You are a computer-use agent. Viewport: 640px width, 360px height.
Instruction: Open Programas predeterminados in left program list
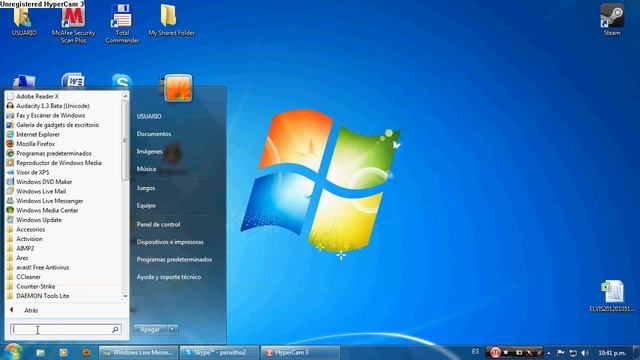[53, 153]
